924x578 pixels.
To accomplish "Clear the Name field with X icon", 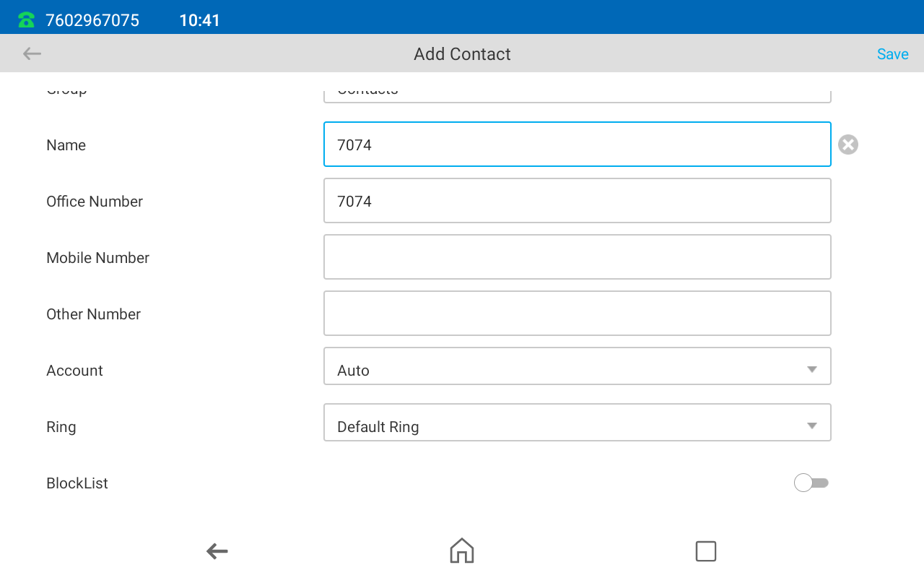I will coord(847,144).
